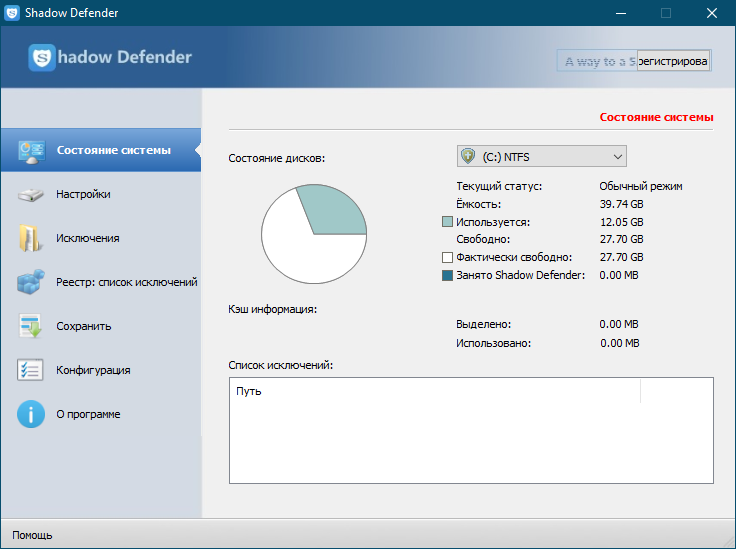The height and width of the screenshot is (549, 736).
Task: Click the Конфигурация checklist icon
Action: click(x=30, y=370)
